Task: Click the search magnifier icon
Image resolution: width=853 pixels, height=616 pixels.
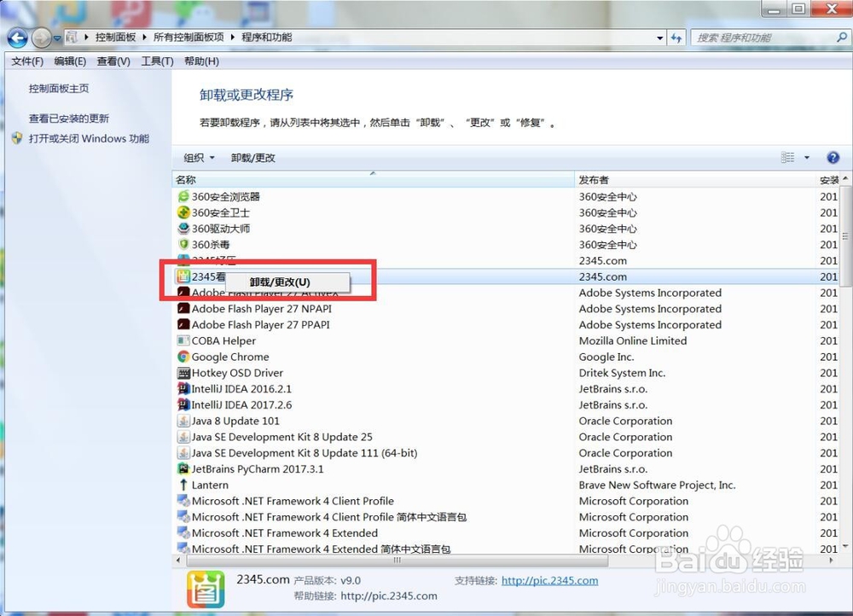Action: point(842,37)
